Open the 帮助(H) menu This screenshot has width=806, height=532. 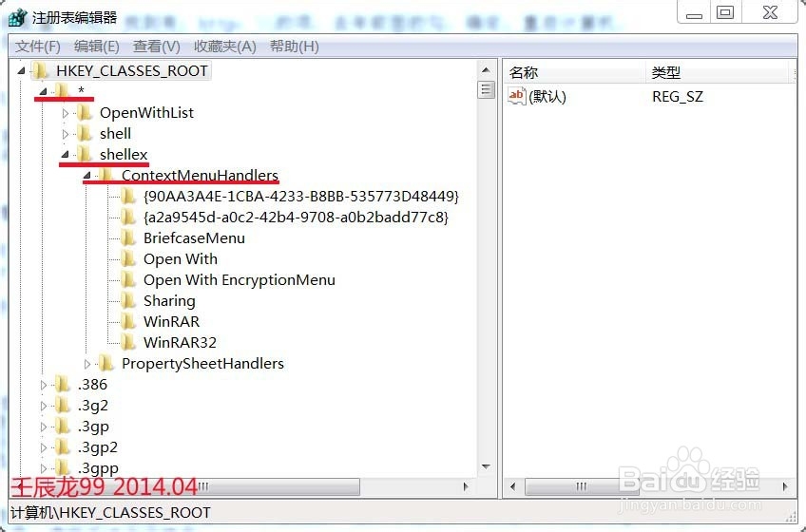pos(294,47)
